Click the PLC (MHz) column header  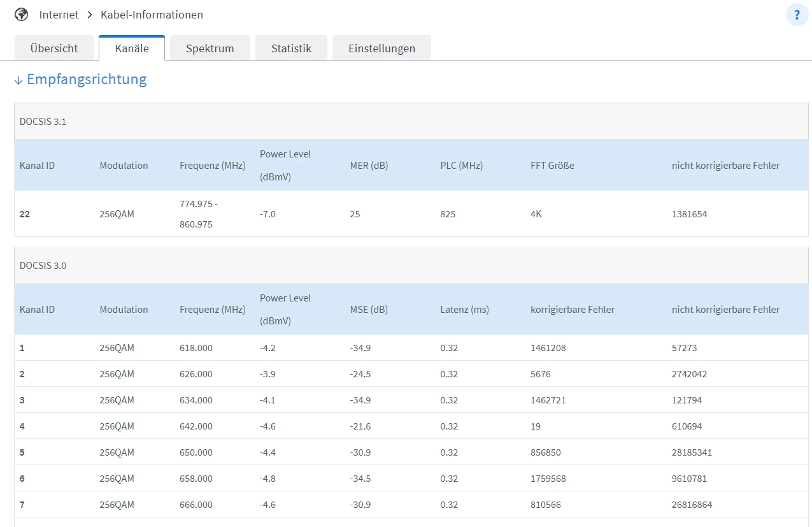[461, 166]
